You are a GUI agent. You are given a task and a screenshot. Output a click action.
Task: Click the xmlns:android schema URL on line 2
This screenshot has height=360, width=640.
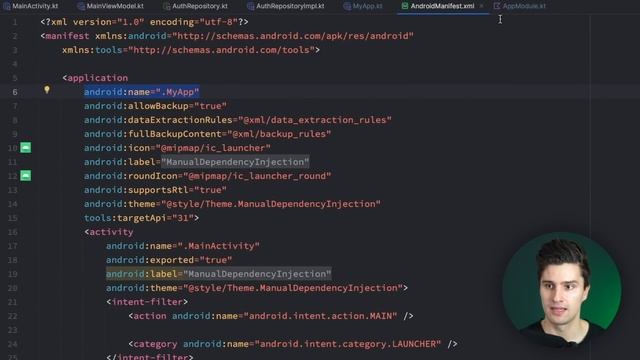tap(293, 36)
